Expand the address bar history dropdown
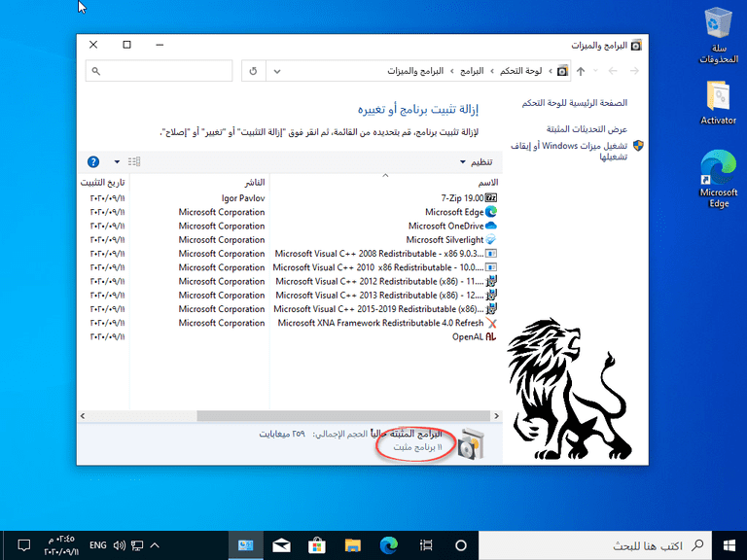 tap(277, 71)
